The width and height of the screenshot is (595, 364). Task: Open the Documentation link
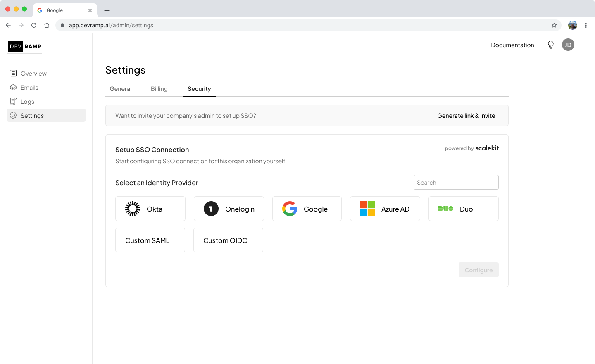tap(512, 45)
